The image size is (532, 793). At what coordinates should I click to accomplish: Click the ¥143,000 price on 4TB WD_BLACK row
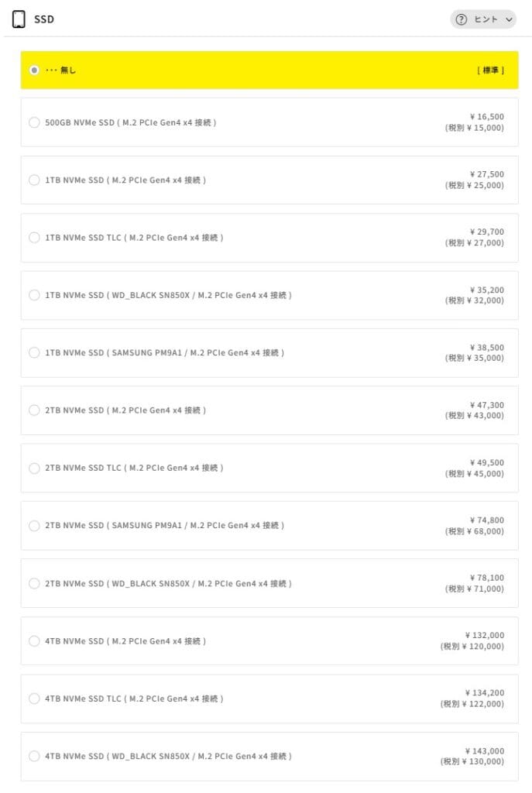pyautogui.click(x=484, y=751)
